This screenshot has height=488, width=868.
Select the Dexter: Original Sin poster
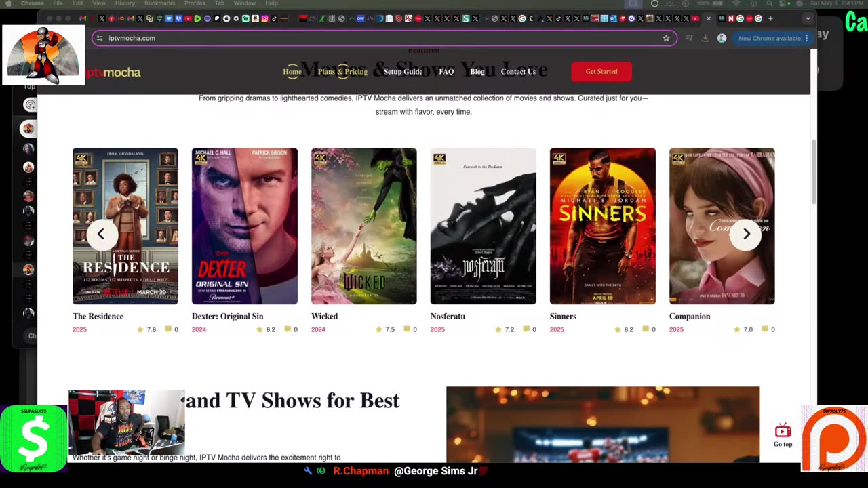pyautogui.click(x=245, y=226)
